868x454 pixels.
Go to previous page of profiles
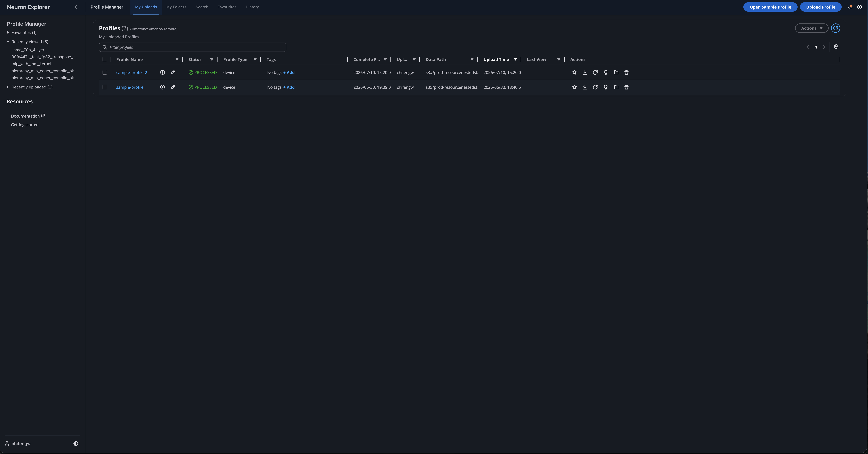[x=808, y=47]
